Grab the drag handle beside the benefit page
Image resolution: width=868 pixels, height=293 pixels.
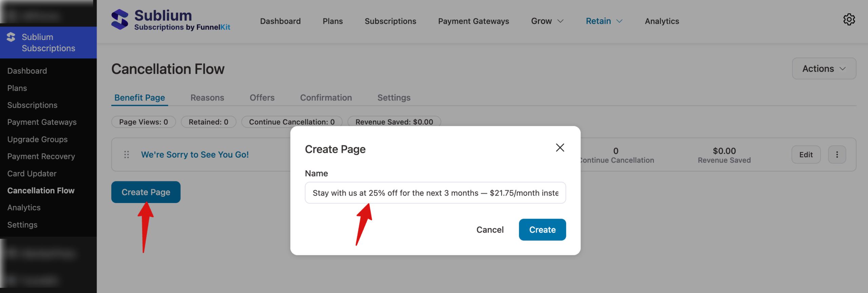(126, 154)
